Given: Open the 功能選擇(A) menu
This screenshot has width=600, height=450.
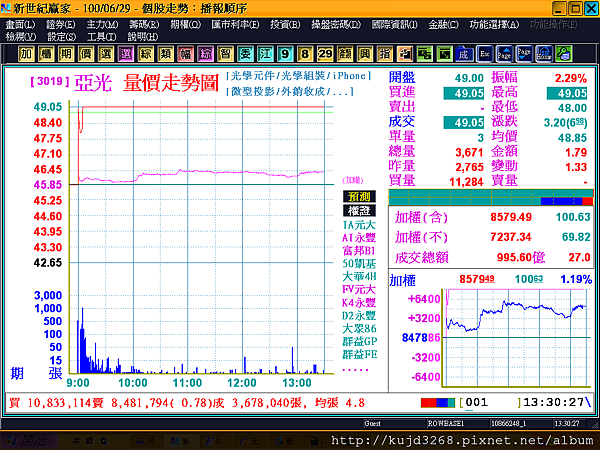Looking at the screenshot, I should coord(494,25).
